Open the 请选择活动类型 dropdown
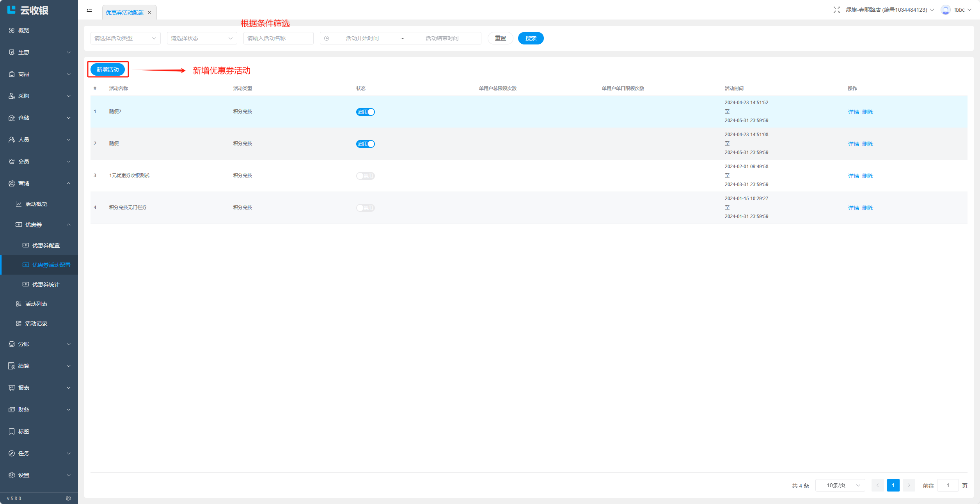Screen dimensions: 980x504 click(x=125, y=38)
